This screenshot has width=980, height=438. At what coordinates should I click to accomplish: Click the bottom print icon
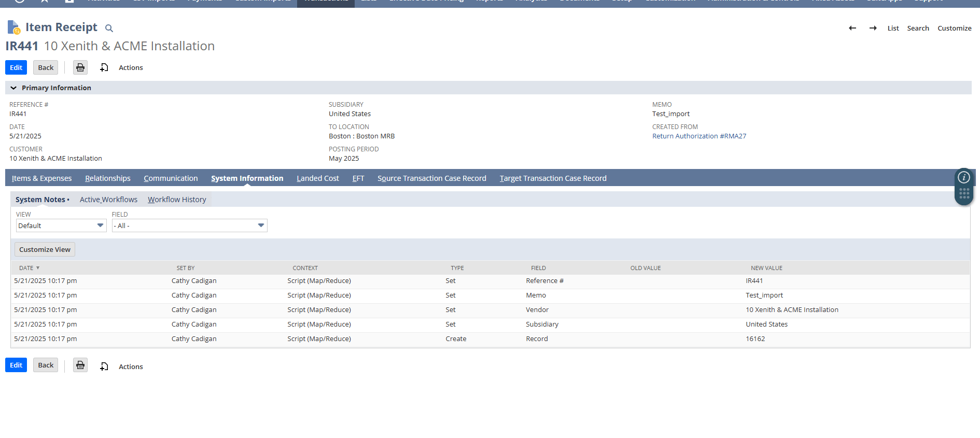80,365
